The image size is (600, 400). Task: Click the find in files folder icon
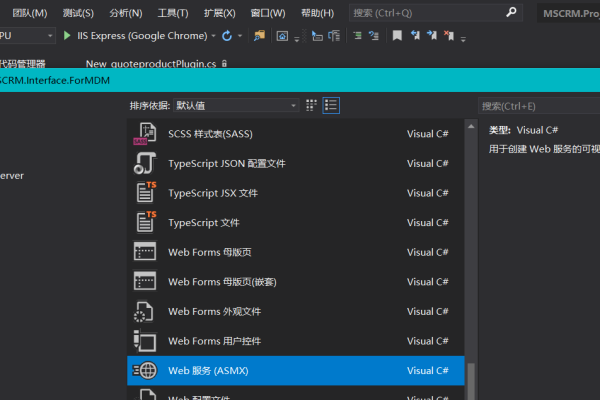(x=259, y=36)
